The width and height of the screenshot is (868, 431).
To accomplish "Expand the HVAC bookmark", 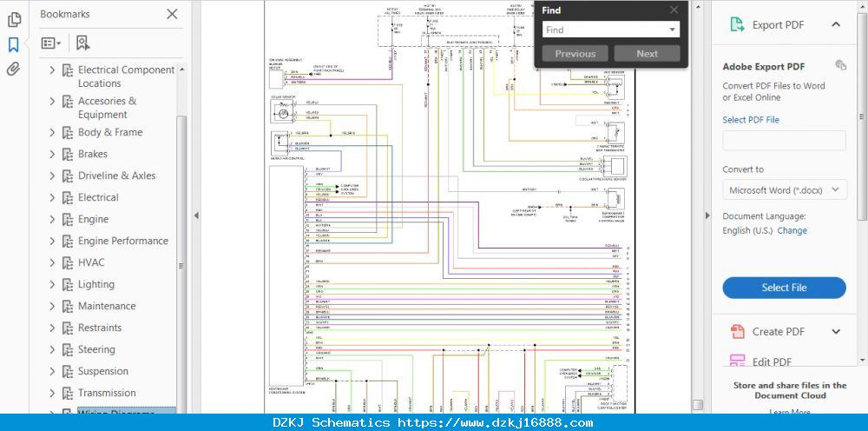I will (52, 262).
